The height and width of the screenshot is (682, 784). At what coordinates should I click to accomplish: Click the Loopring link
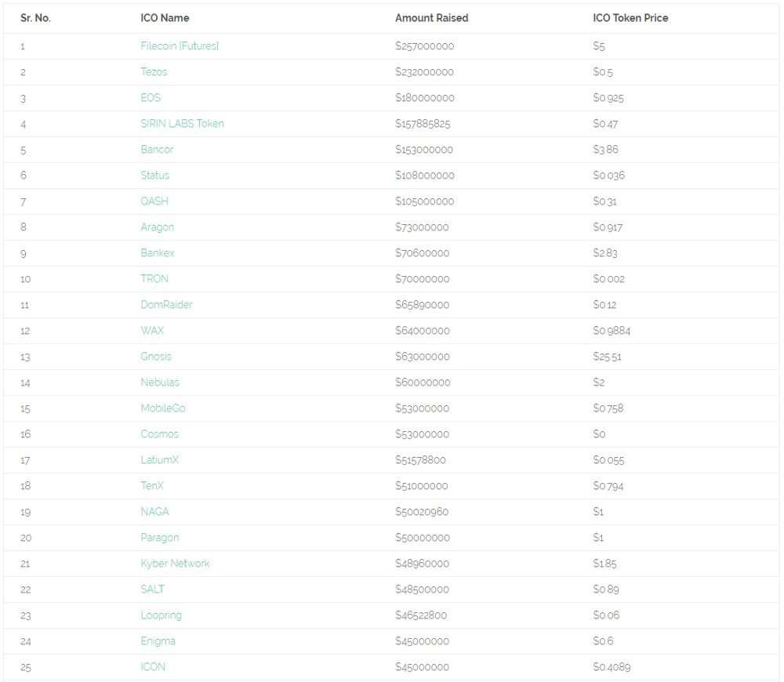coord(161,615)
